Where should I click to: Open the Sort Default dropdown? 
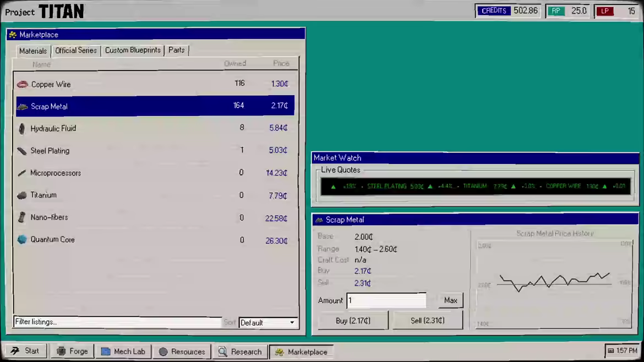click(268, 322)
